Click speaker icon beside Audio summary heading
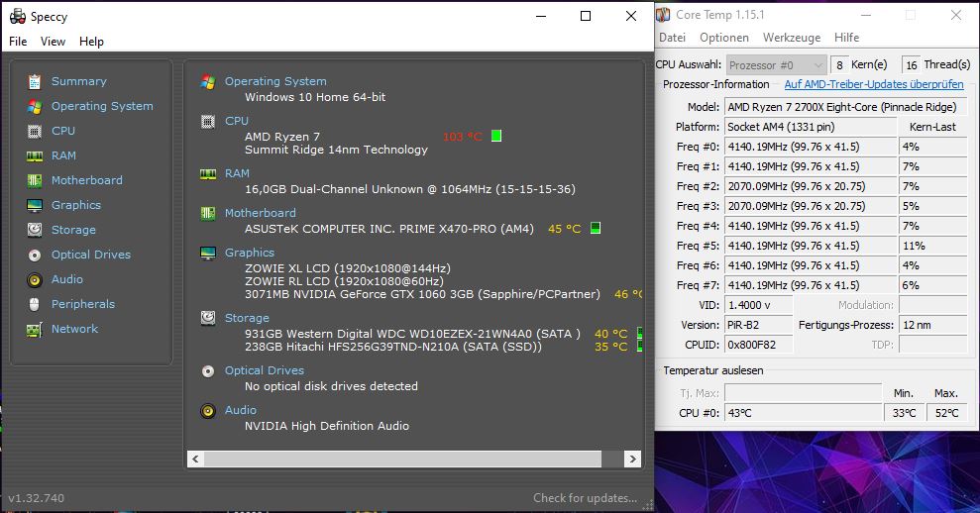This screenshot has width=980, height=513. [208, 411]
